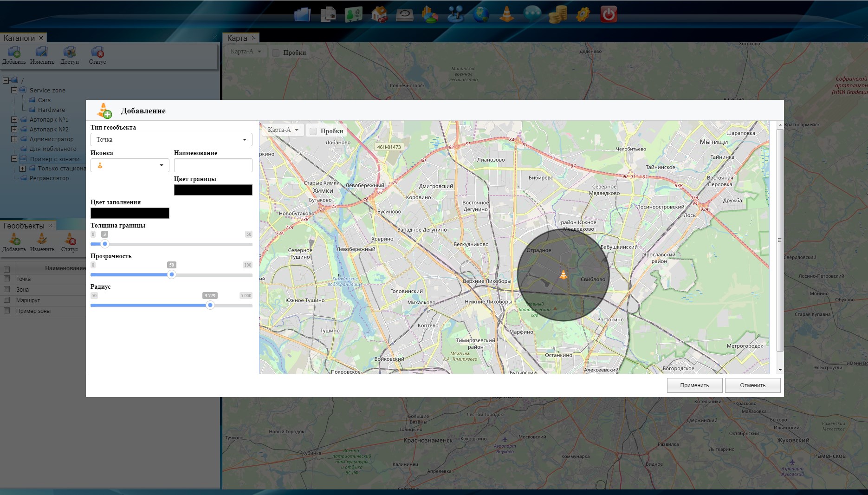Open settings via the orange gear icon
The height and width of the screenshot is (495, 868).
(583, 14)
